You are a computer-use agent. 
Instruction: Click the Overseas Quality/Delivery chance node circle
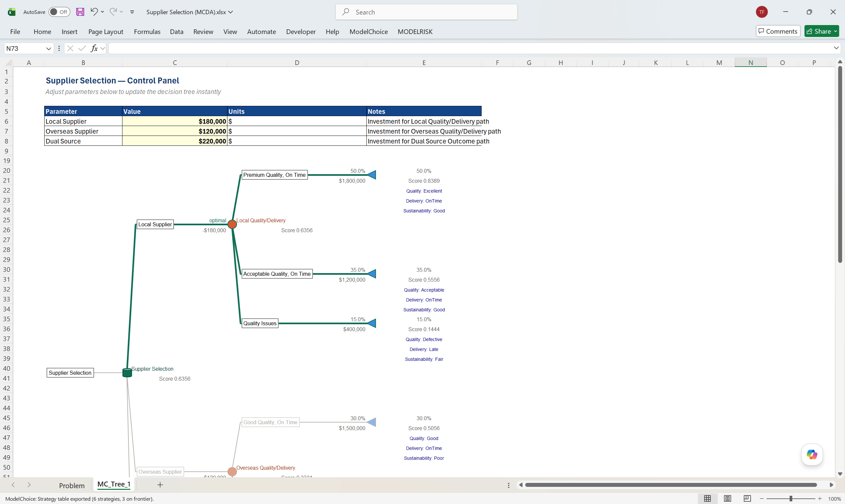pos(232,471)
